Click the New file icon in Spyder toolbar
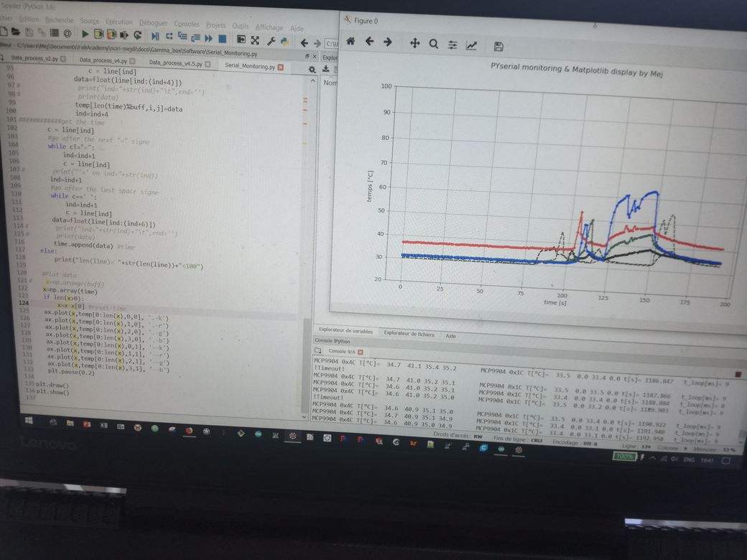747x560 pixels. click(x=4, y=32)
